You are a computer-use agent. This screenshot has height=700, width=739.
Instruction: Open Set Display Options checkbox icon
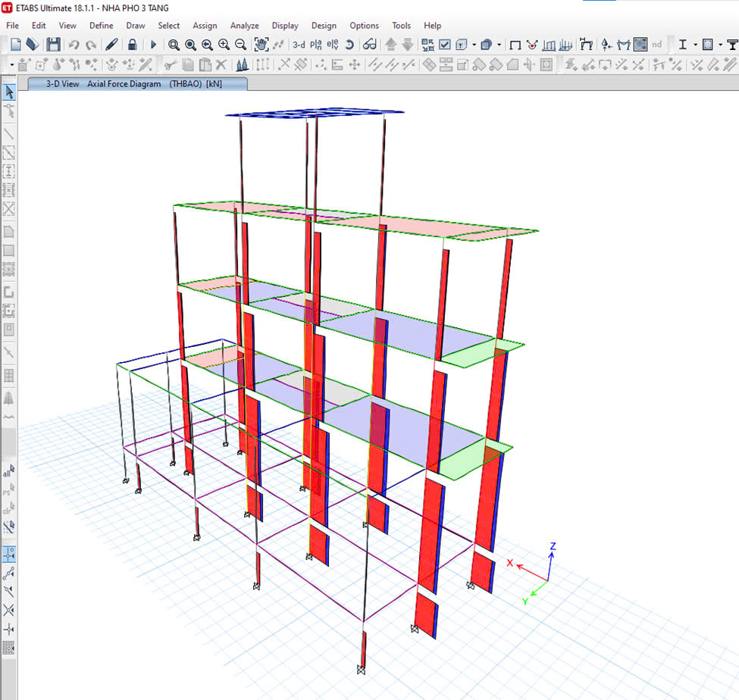pyautogui.click(x=444, y=45)
